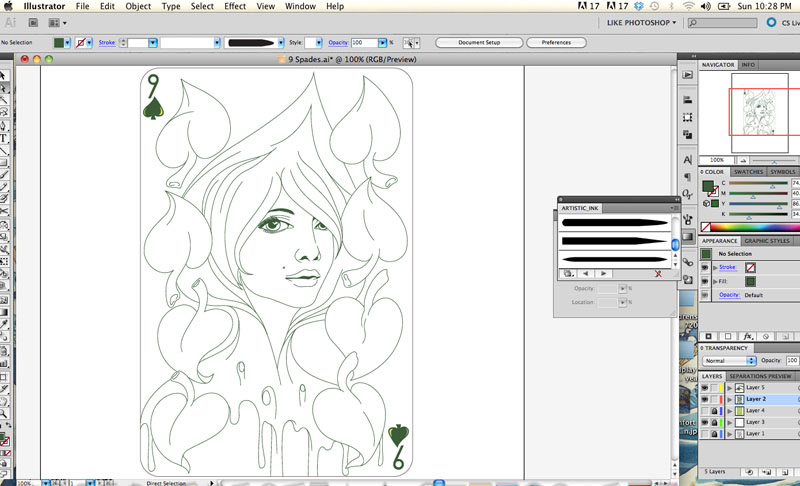Select the Type tool
This screenshot has height=486, width=800.
click(x=3, y=138)
